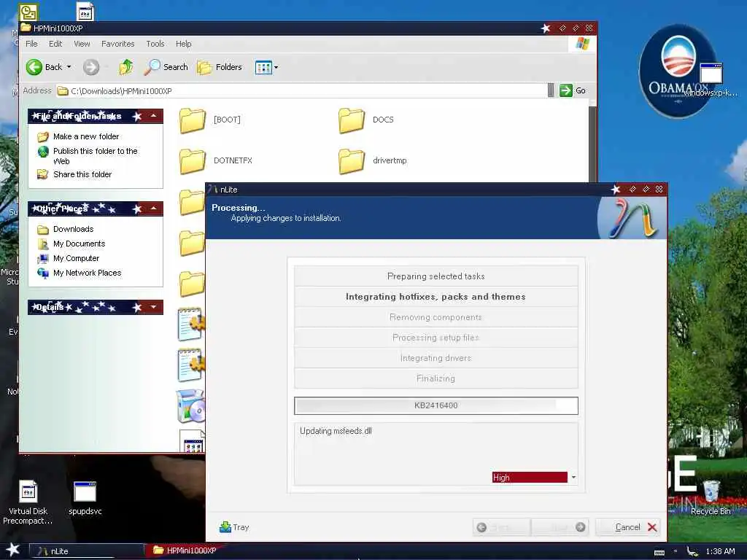Click the Integrating drivers step
This screenshot has height=560, width=747.
[436, 358]
